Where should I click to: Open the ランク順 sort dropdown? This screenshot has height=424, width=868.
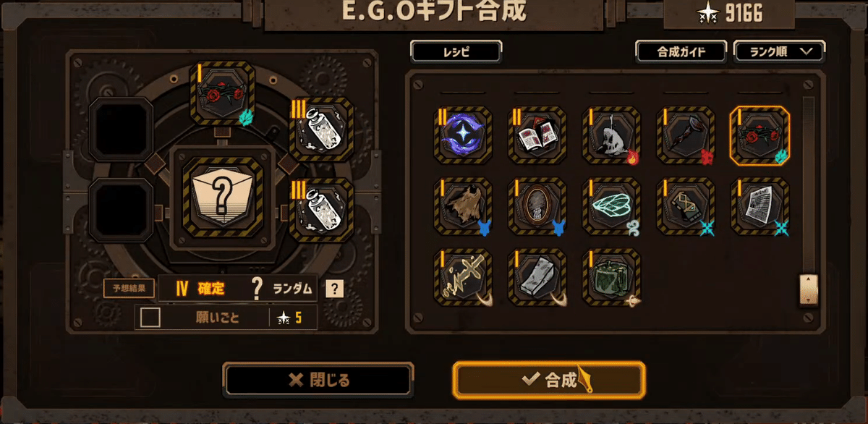coord(779,52)
